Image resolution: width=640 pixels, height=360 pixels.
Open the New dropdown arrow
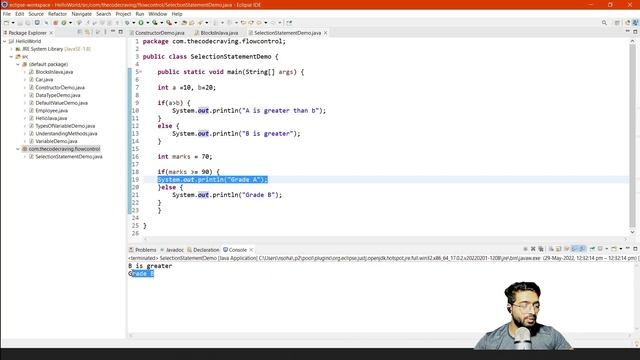13,23
